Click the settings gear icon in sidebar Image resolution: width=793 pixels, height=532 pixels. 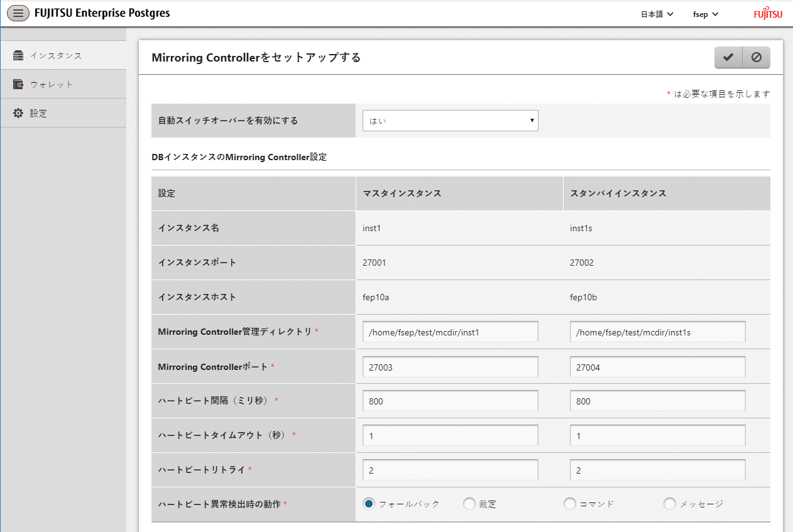[18, 113]
